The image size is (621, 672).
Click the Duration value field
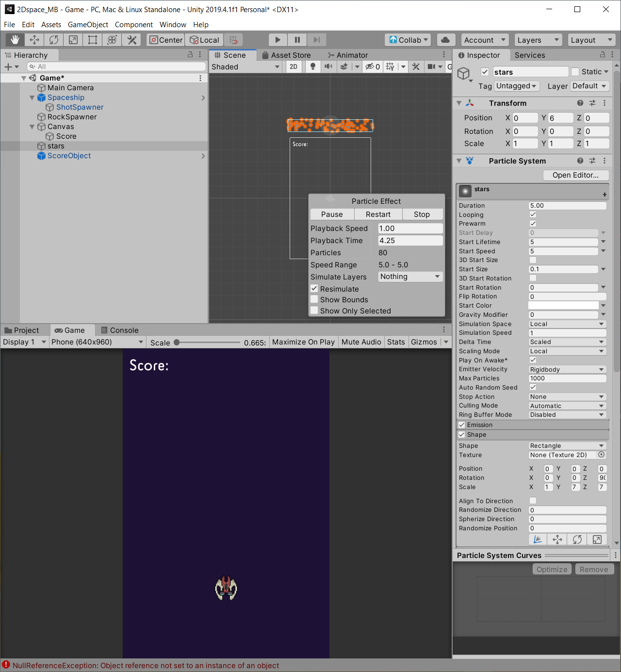567,206
